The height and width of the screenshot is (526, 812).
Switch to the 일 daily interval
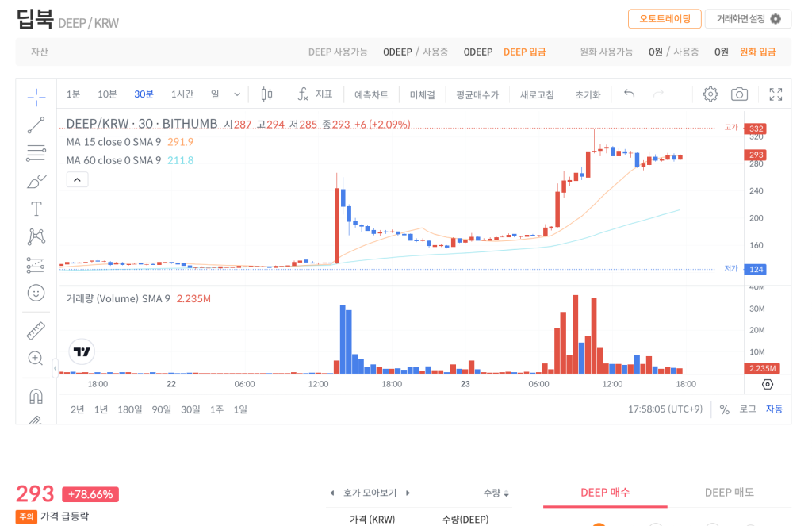click(215, 94)
